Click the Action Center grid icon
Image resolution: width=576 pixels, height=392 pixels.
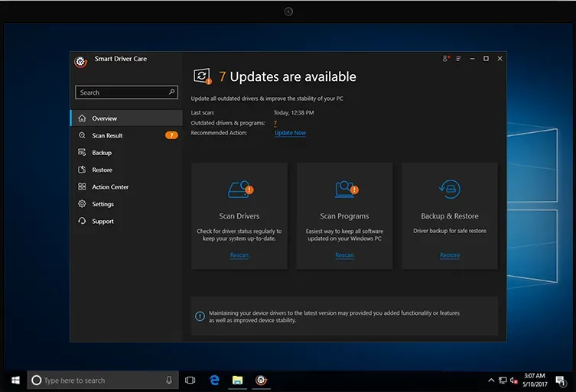point(82,186)
